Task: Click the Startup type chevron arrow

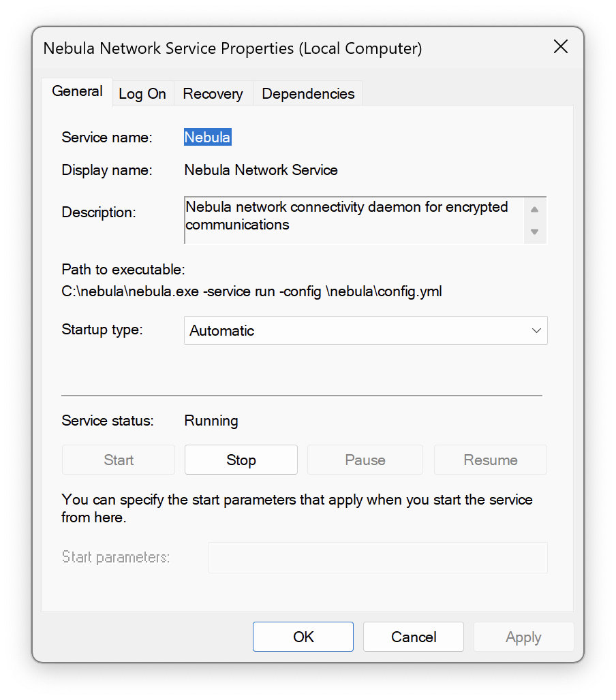Action: point(536,330)
